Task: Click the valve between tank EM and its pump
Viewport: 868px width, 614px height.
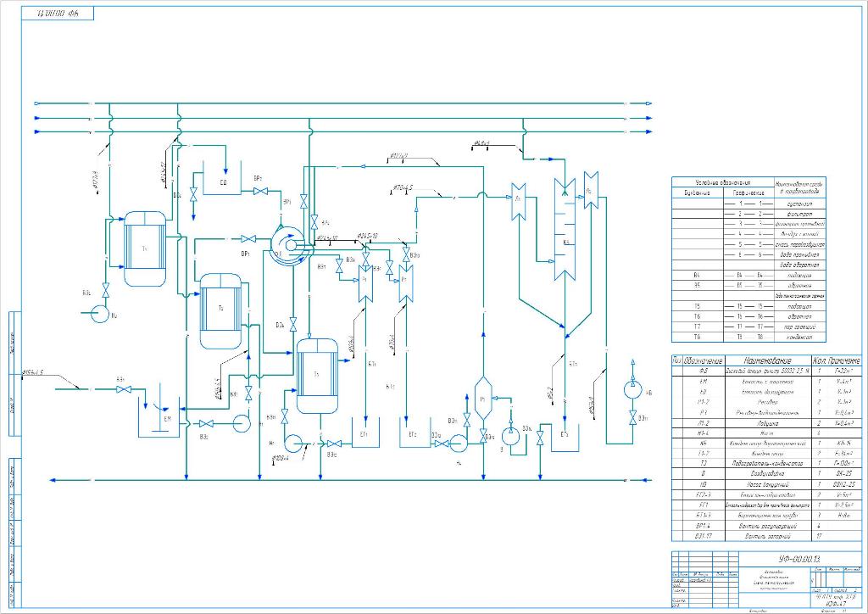Action: click(x=206, y=424)
